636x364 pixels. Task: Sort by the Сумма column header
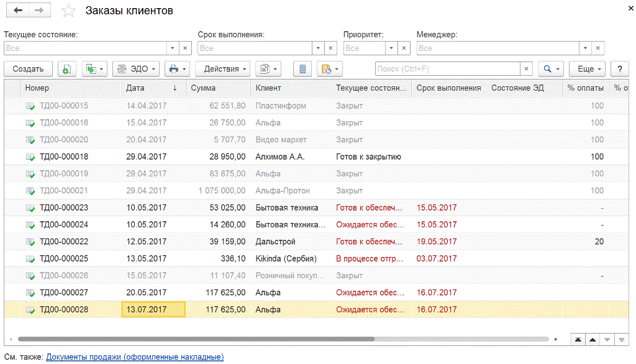[x=217, y=88]
